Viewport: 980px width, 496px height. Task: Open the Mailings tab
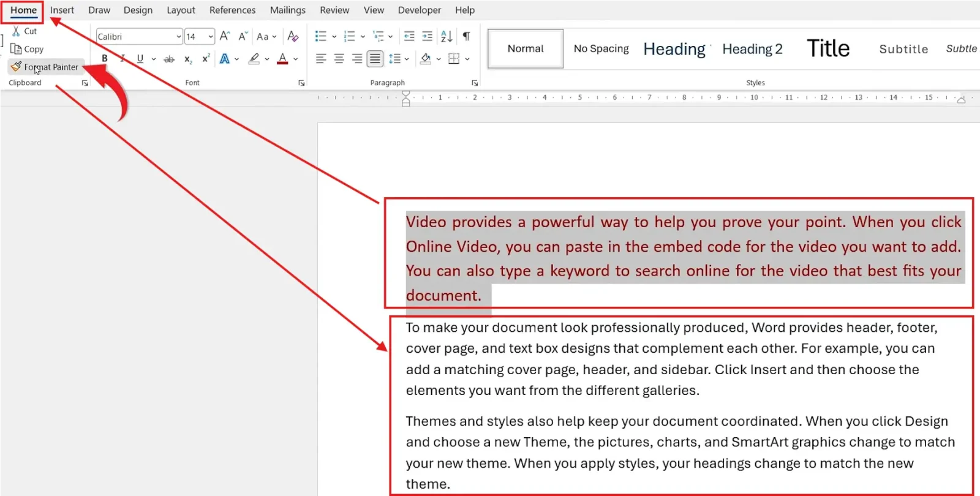click(287, 10)
